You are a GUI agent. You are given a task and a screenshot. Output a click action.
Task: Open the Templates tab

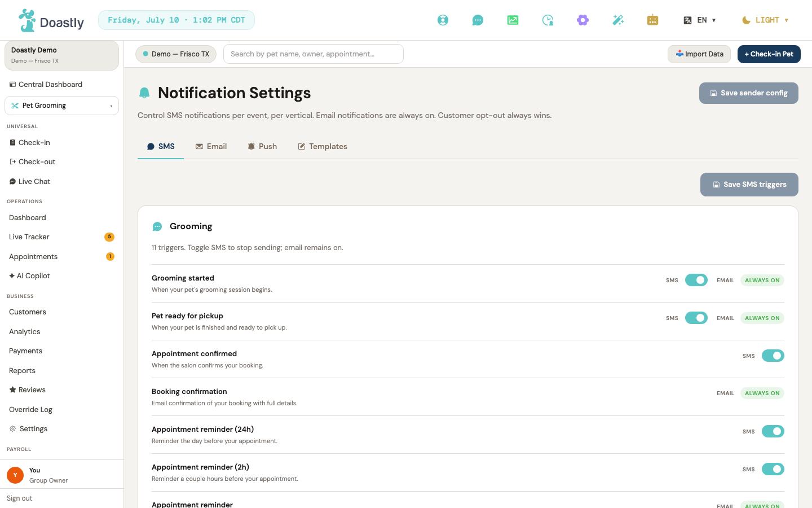coord(323,147)
